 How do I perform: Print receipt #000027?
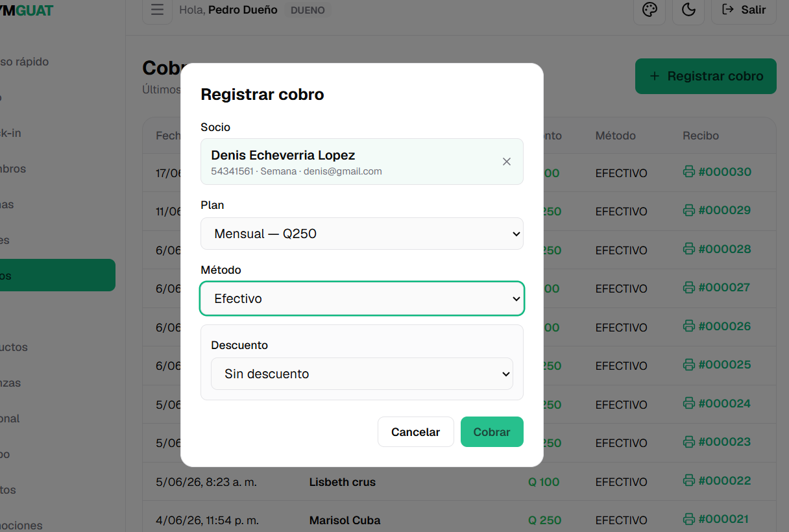click(x=717, y=287)
